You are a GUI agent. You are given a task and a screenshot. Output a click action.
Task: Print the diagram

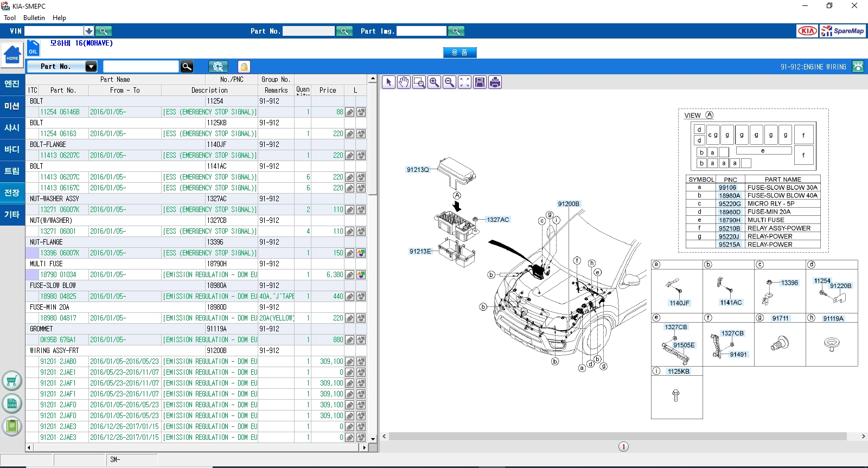[495, 82]
